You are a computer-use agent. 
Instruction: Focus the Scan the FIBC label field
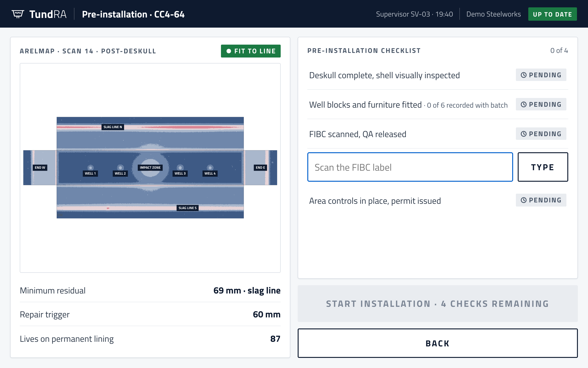pyautogui.click(x=410, y=167)
